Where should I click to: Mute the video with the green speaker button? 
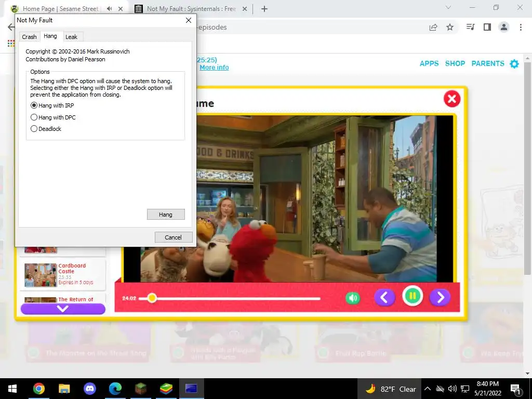click(x=353, y=298)
